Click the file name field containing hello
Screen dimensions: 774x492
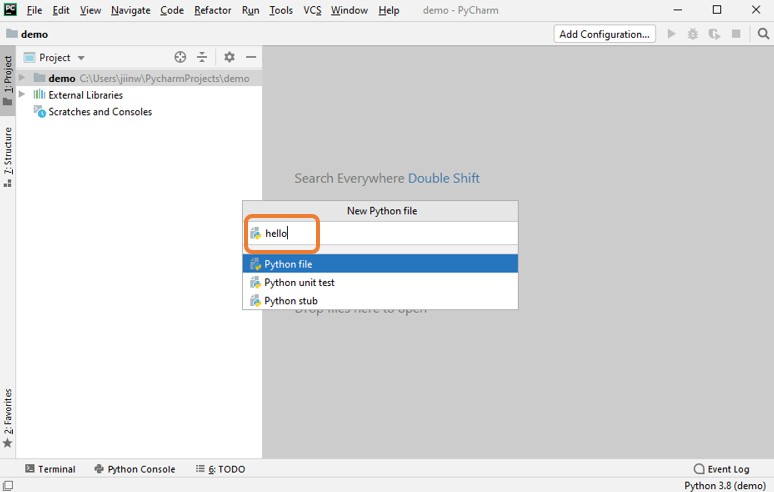pyautogui.click(x=380, y=233)
